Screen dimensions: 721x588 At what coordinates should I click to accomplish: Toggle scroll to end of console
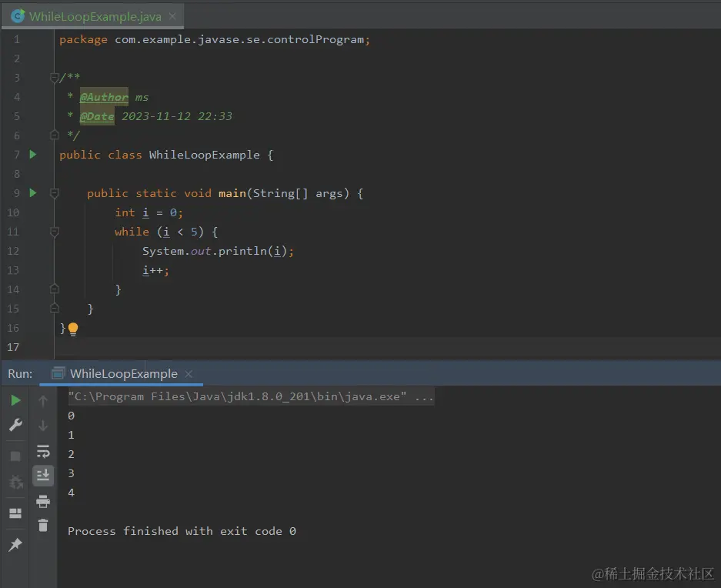pos(43,476)
